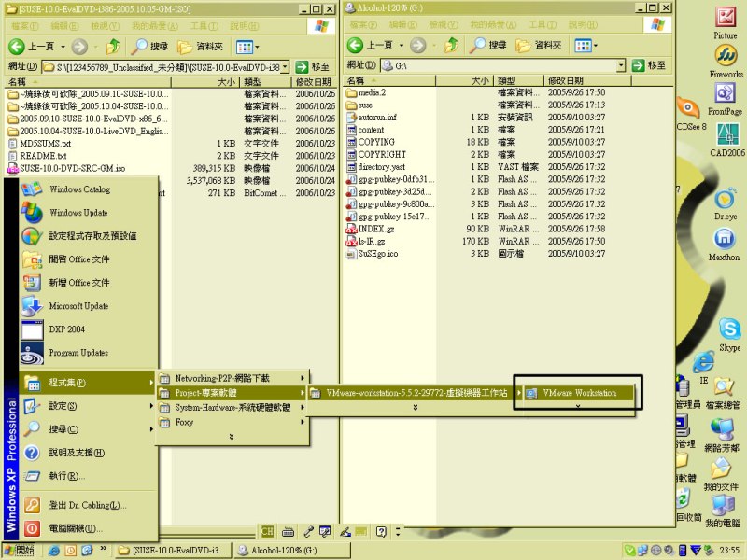Expand the chevron below VMware Workstation entry
The image size is (747, 560).
(x=578, y=406)
